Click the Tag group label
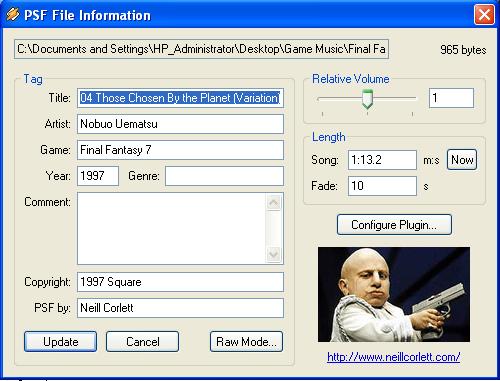The height and width of the screenshot is (381, 500). click(33, 79)
